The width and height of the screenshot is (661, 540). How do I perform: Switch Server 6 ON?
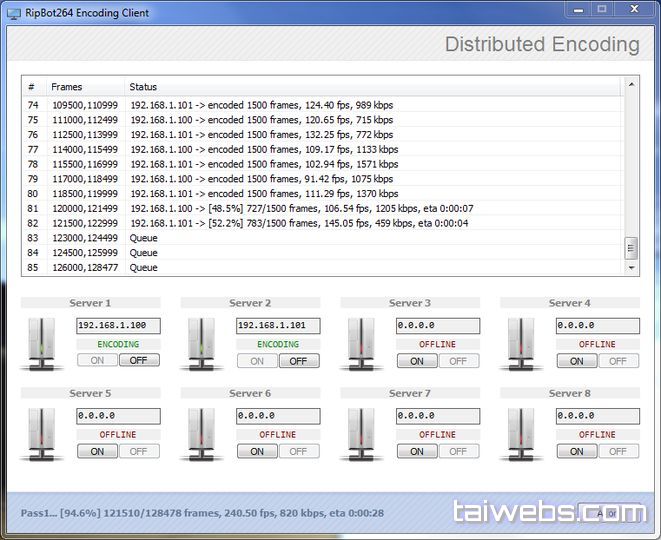point(257,451)
